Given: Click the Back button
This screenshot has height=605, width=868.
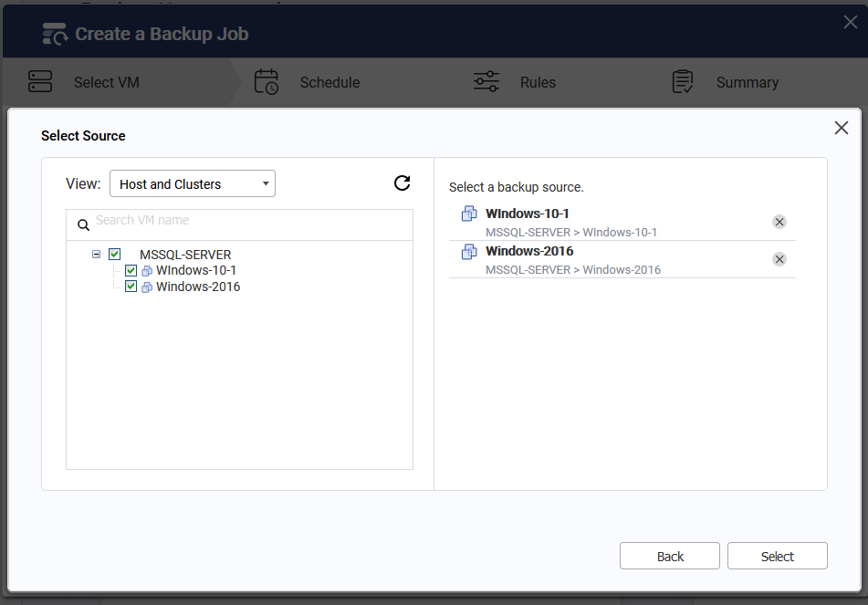Looking at the screenshot, I should (x=670, y=556).
